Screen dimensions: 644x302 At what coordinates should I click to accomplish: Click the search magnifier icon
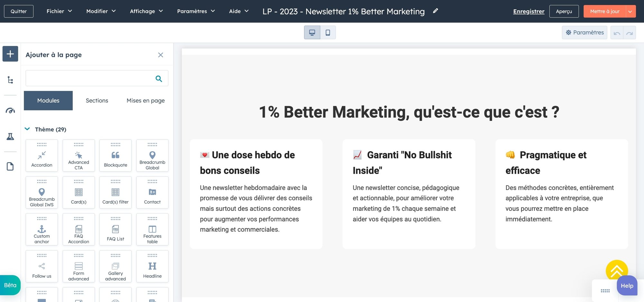point(159,78)
